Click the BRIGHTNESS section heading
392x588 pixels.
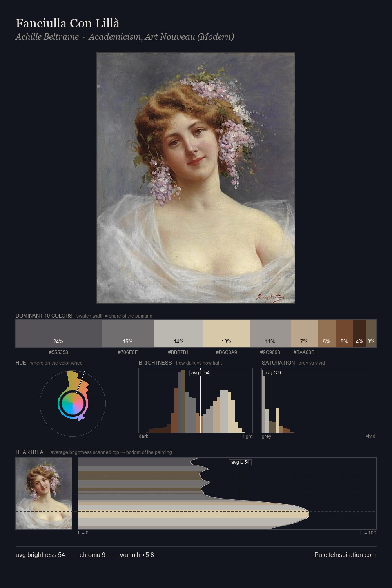tap(155, 363)
